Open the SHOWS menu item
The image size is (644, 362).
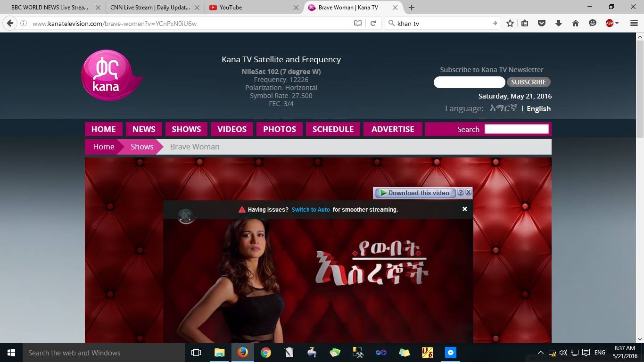coord(186,129)
